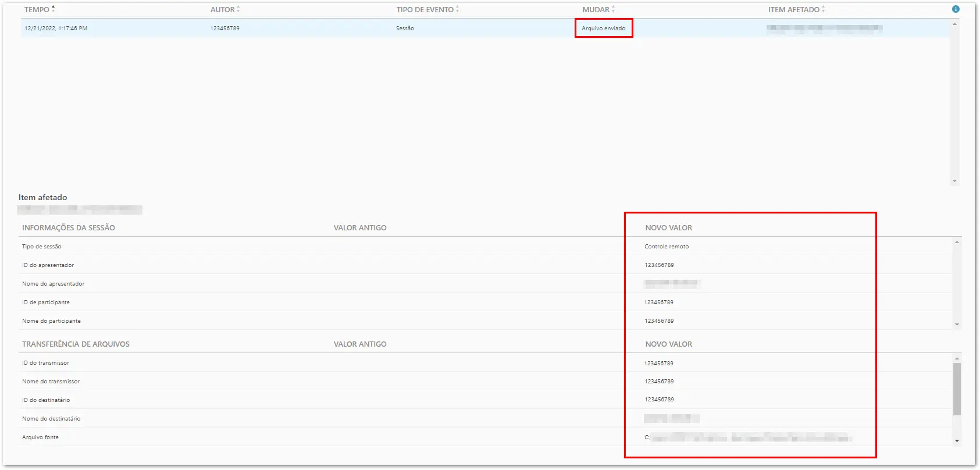This screenshot has width=980, height=470.
Task: Click the session info scrollbar down arrow
Action: point(957,325)
